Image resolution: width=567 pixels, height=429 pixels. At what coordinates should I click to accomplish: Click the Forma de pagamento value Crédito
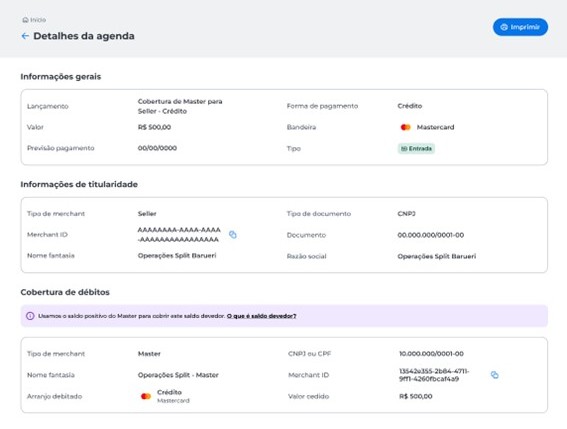[410, 106]
